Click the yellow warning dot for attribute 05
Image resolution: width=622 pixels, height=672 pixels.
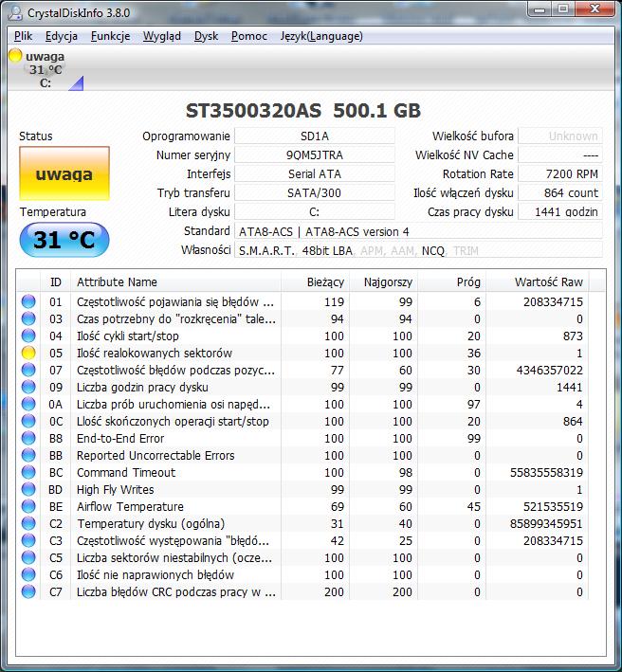28,354
